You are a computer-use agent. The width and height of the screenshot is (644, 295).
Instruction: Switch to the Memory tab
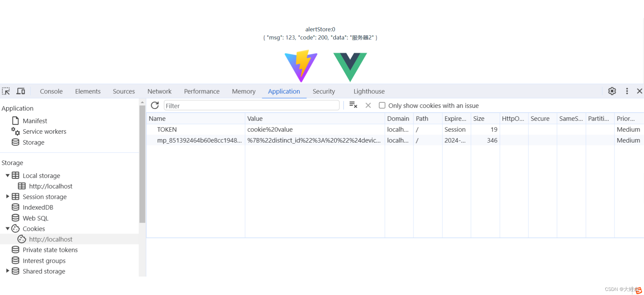coord(243,91)
